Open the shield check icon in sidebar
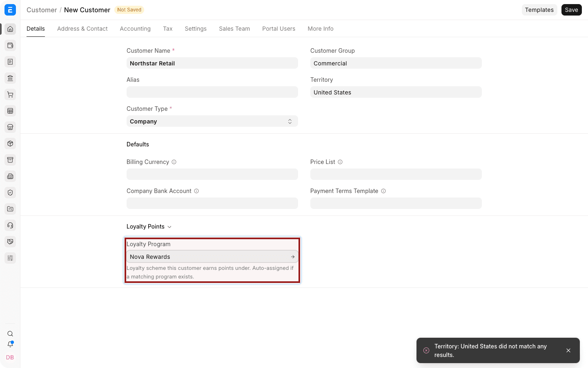 click(x=10, y=193)
